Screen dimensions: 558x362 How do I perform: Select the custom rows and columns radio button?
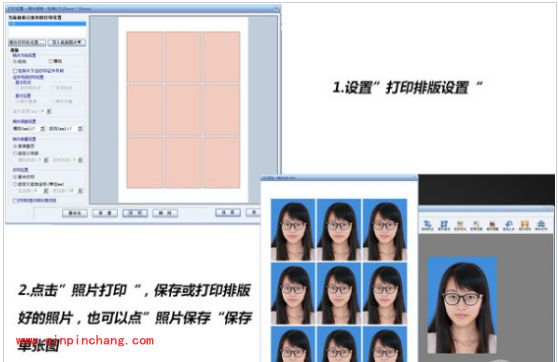(x=15, y=153)
